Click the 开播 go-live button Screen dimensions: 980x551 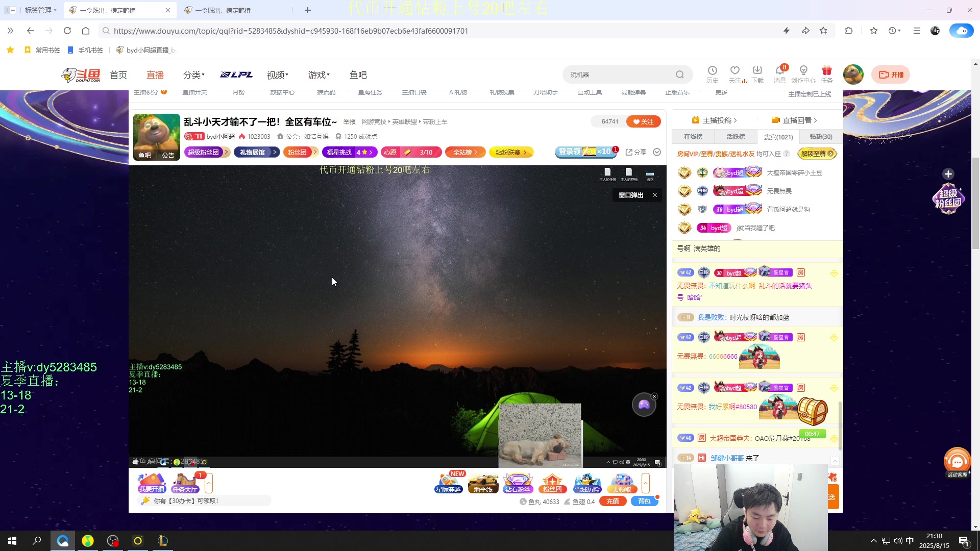[891, 74]
